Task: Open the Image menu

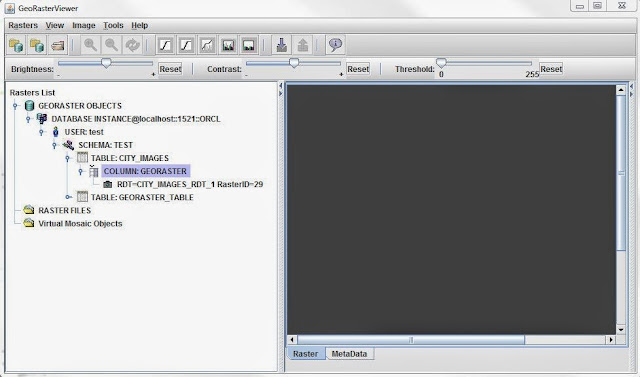Action: tap(84, 25)
